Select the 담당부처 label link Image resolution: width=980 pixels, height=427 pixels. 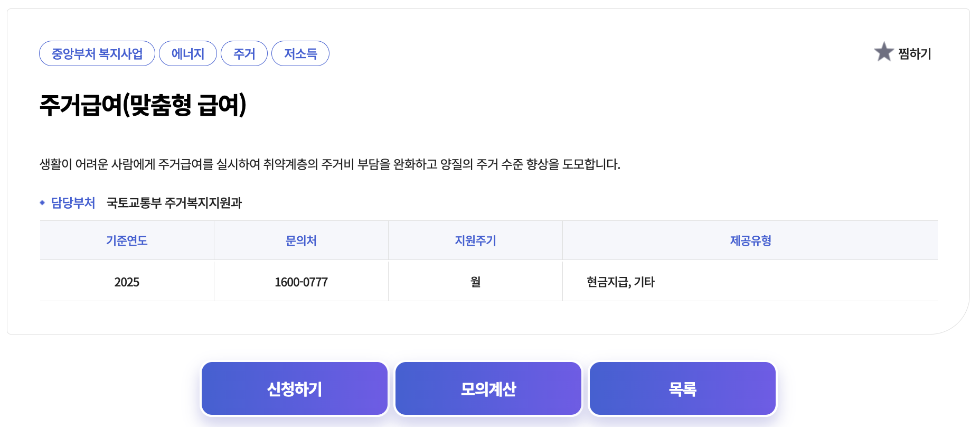(72, 202)
